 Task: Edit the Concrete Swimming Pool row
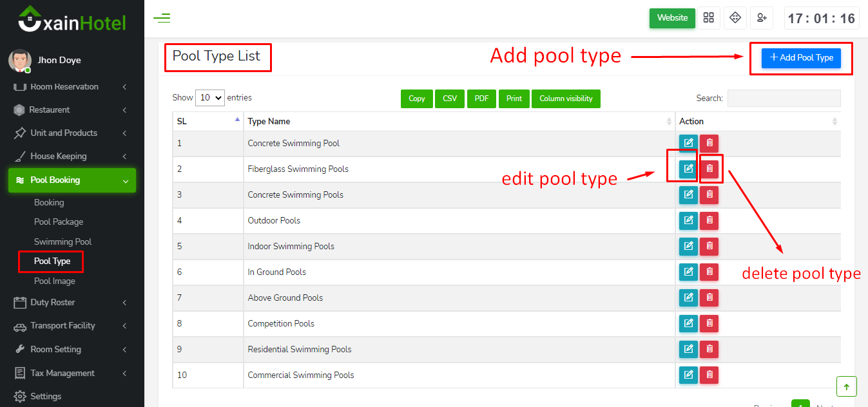coord(688,143)
